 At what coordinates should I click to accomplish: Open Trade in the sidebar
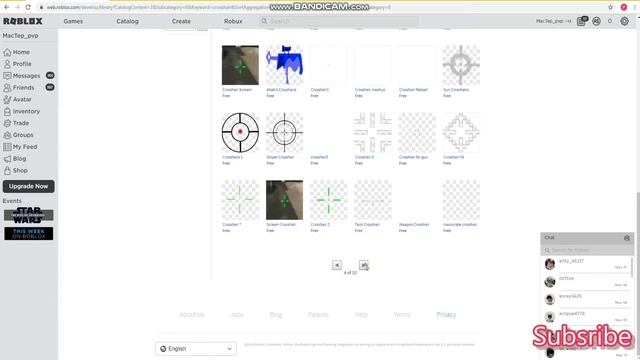click(x=16, y=123)
